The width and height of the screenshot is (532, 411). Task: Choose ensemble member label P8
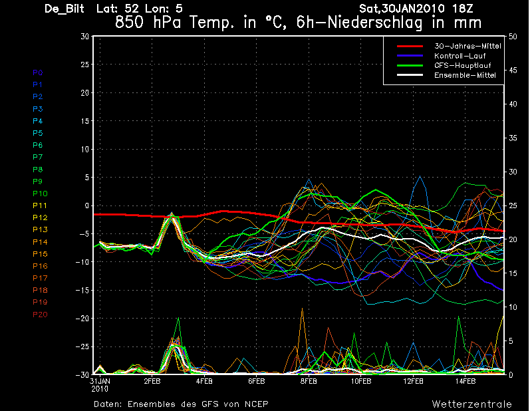(x=38, y=170)
